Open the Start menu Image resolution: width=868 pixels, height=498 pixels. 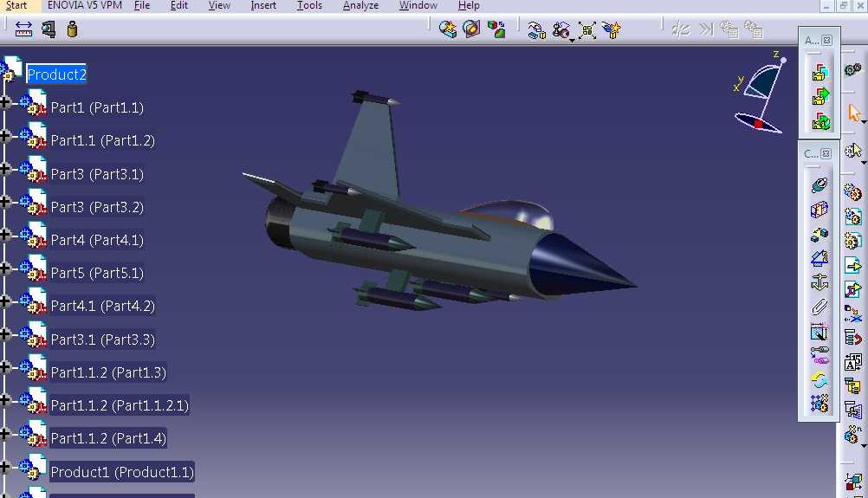[x=16, y=5]
